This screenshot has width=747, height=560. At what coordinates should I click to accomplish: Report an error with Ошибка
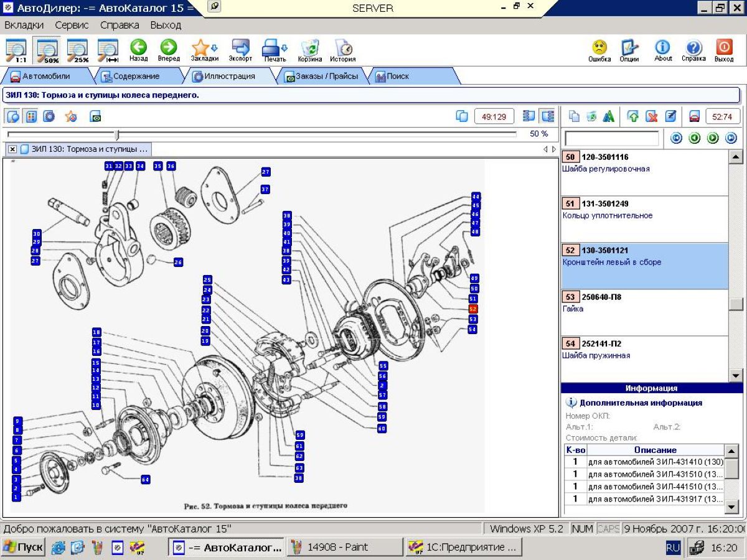click(599, 50)
